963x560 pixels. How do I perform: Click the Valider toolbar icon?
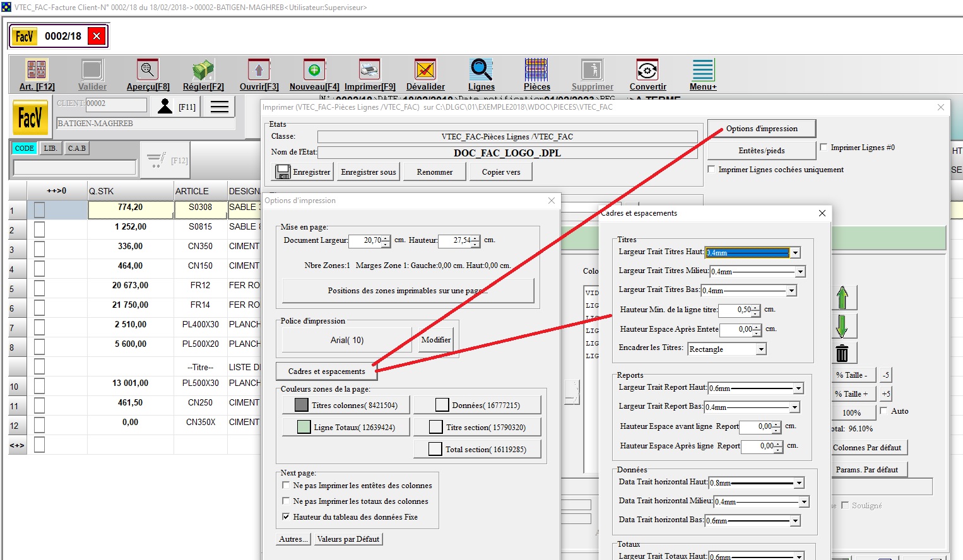[x=92, y=69]
